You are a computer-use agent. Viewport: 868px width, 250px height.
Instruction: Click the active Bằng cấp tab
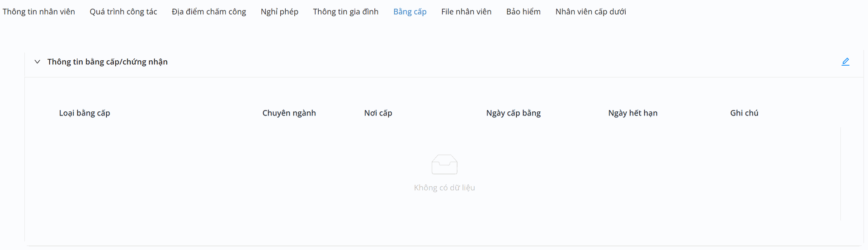click(x=410, y=12)
